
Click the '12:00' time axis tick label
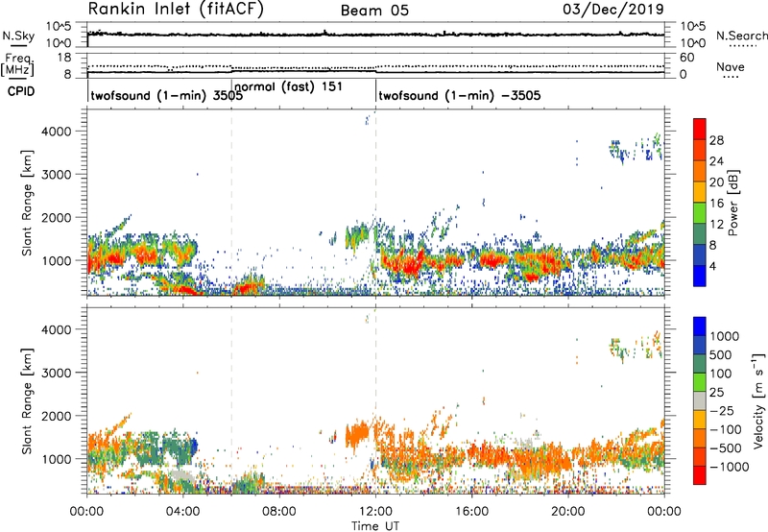375,512
